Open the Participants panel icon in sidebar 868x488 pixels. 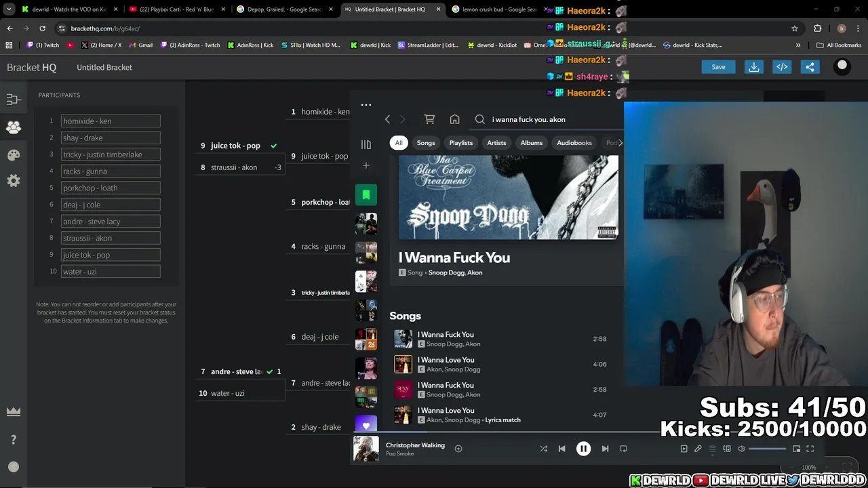coord(14,127)
